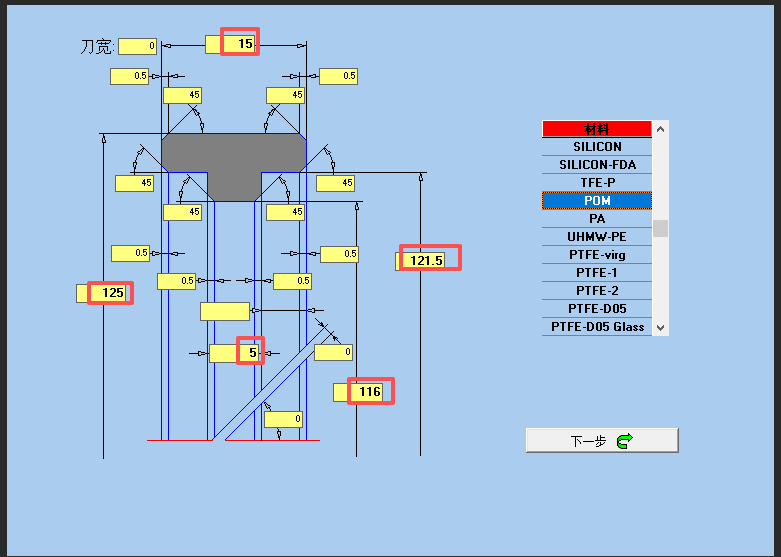Click the height field showing 125
Viewport: 781px width, 557px height.
(103, 293)
